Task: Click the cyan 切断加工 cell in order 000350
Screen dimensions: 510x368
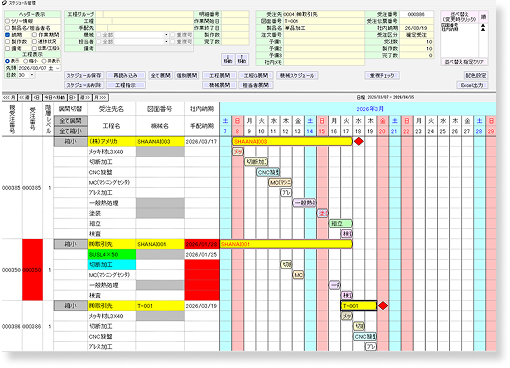Action: point(112,265)
